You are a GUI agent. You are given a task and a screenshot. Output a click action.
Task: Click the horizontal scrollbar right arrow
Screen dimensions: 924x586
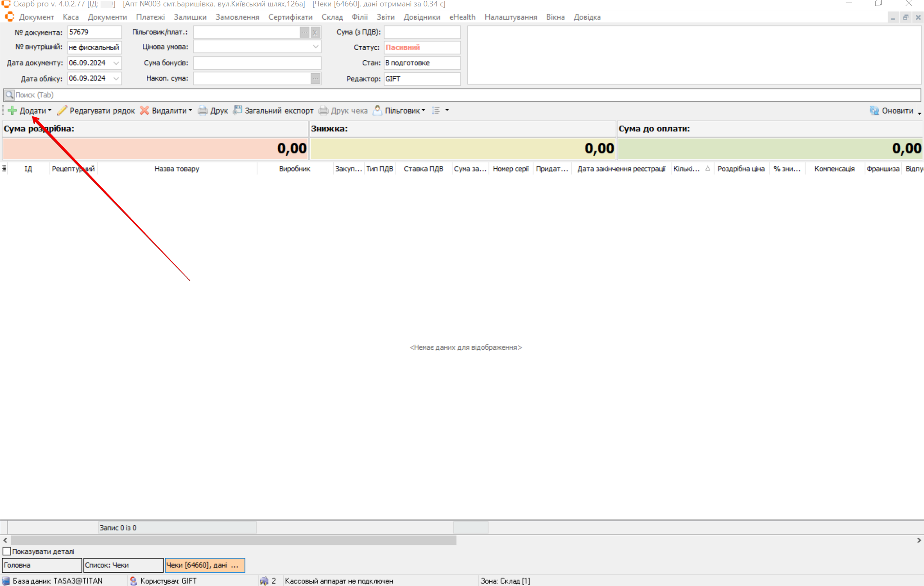(x=919, y=540)
